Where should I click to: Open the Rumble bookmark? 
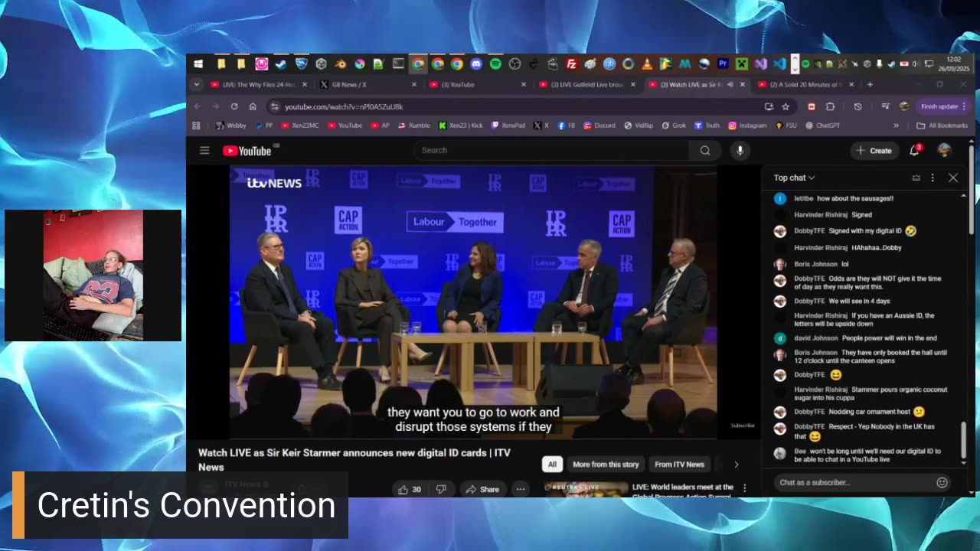point(413,126)
